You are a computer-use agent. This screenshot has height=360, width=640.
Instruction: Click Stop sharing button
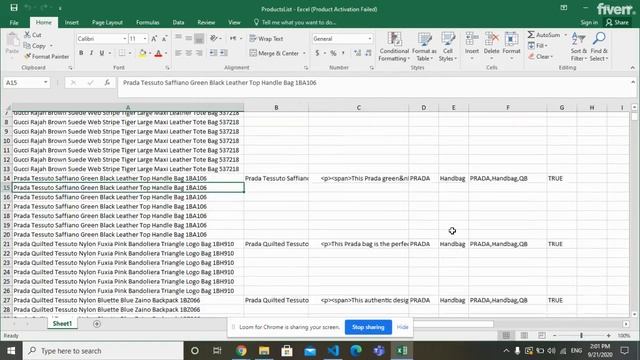368,327
